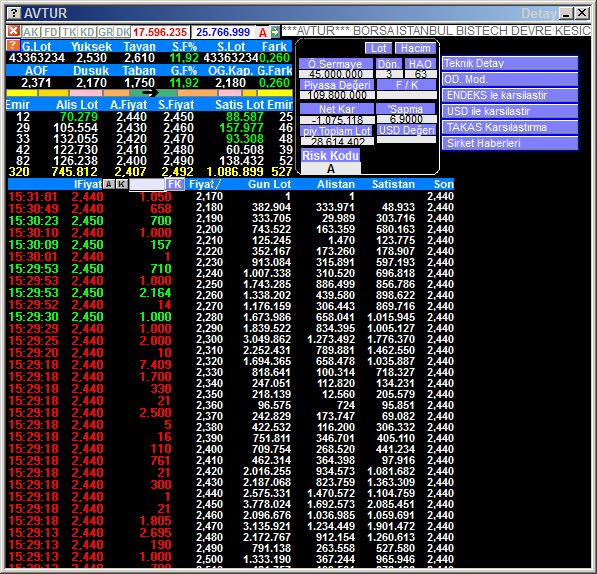The width and height of the screenshot is (597, 574).
Task: Click the scrolling news ticker text
Action: click(436, 31)
